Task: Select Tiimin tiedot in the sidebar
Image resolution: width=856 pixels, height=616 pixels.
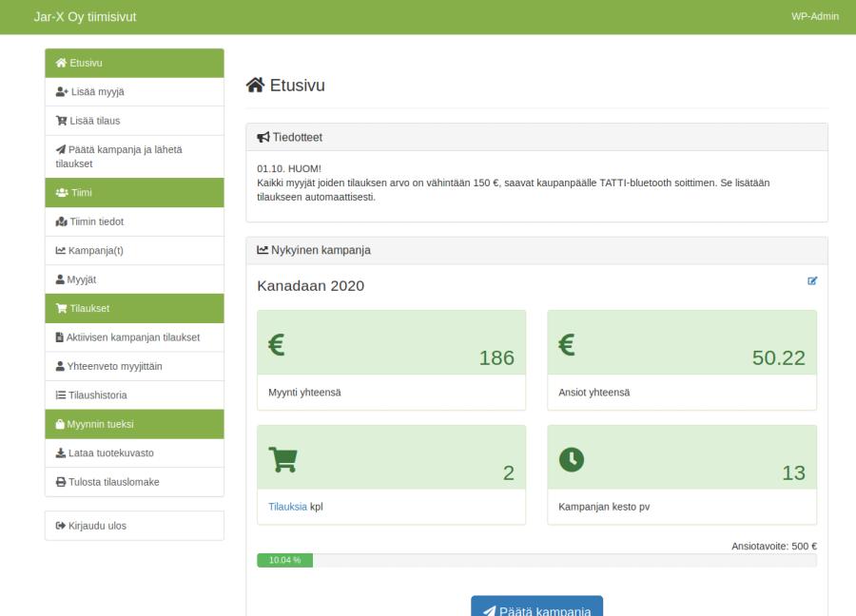Action: (134, 221)
